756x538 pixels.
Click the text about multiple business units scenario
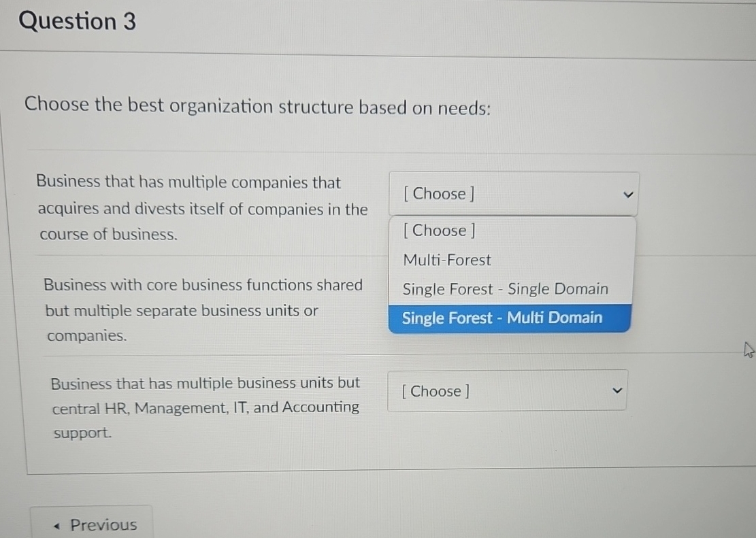tap(204, 407)
